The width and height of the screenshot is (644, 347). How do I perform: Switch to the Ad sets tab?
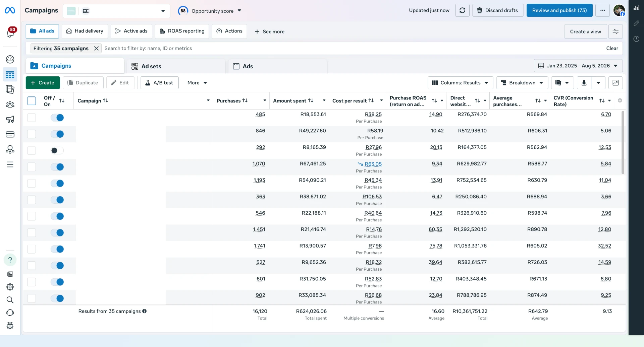click(176, 66)
